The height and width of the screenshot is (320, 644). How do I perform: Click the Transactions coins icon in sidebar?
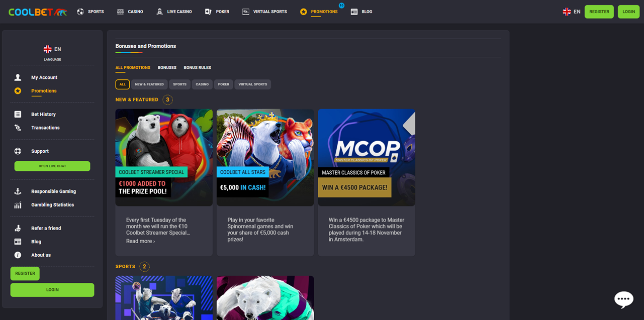[18, 128]
